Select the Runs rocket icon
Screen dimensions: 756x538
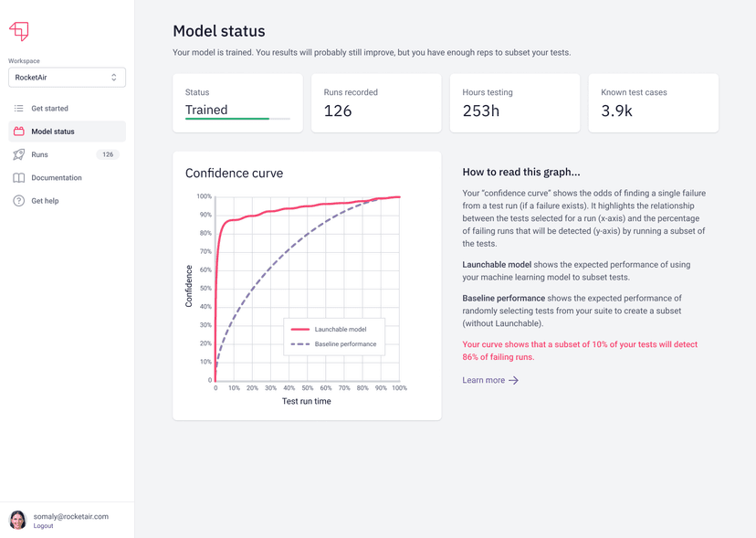tap(20, 154)
